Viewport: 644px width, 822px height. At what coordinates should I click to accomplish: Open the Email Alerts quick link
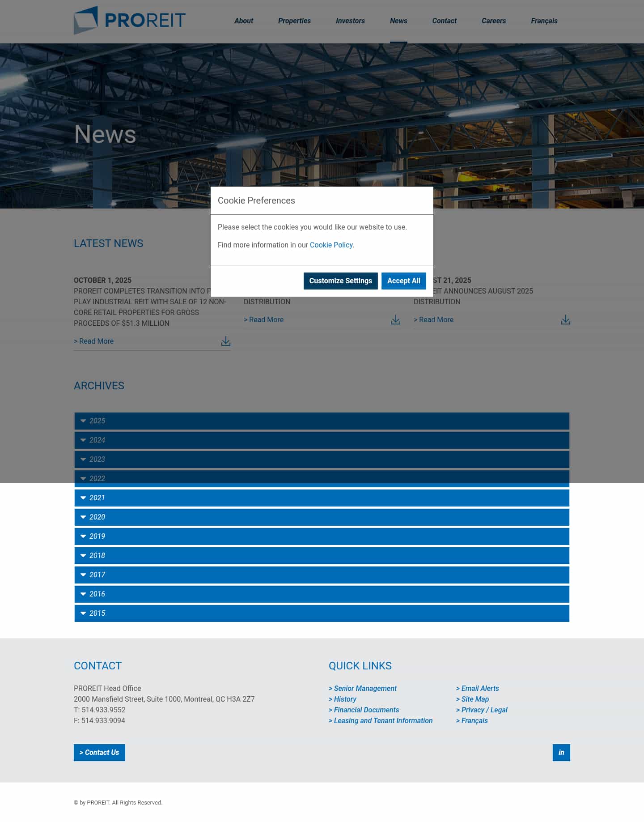pyautogui.click(x=478, y=689)
